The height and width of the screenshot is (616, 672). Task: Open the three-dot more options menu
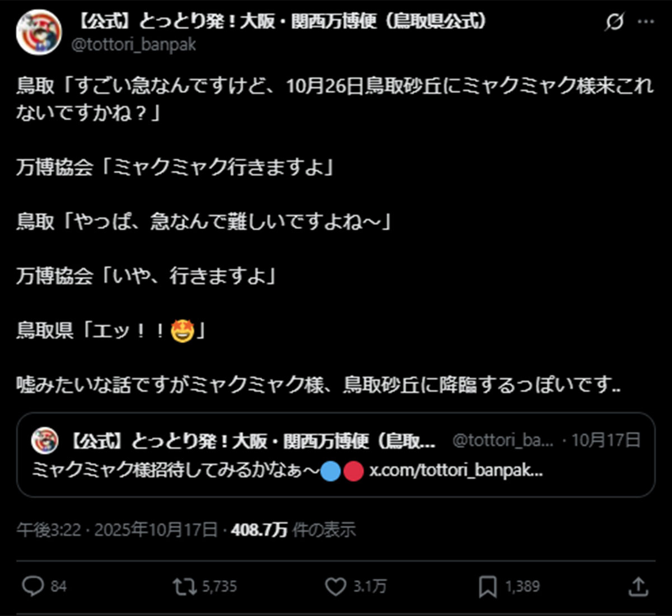point(646,22)
